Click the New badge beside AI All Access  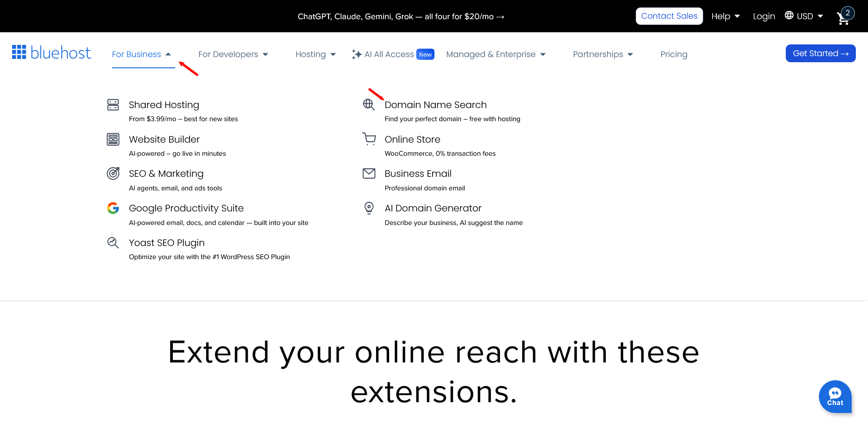426,54
